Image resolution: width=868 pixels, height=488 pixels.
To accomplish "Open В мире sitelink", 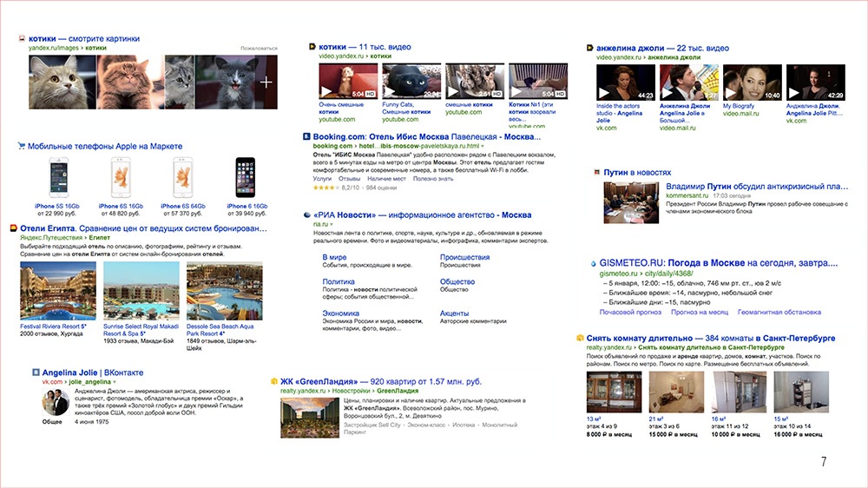I will (334, 257).
